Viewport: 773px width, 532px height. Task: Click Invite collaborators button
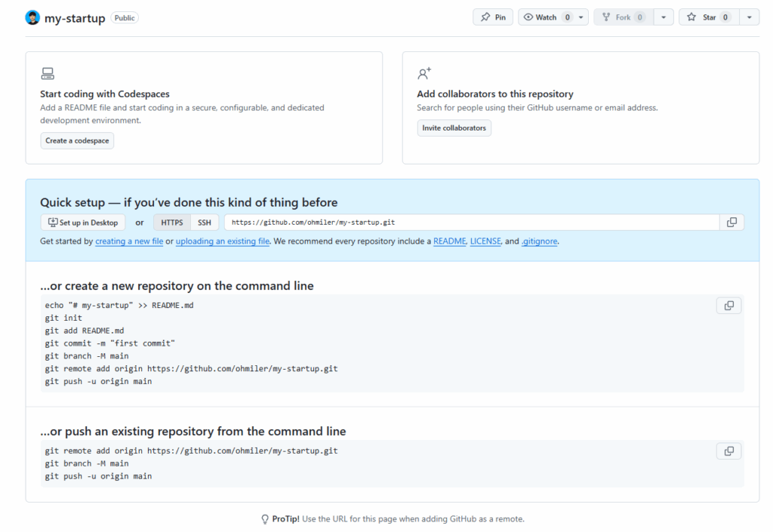[454, 128]
